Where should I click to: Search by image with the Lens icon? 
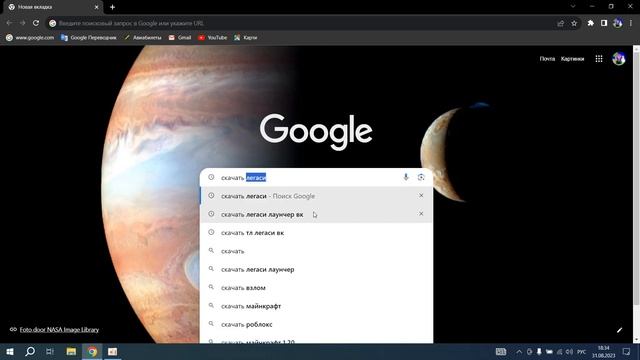point(421,177)
